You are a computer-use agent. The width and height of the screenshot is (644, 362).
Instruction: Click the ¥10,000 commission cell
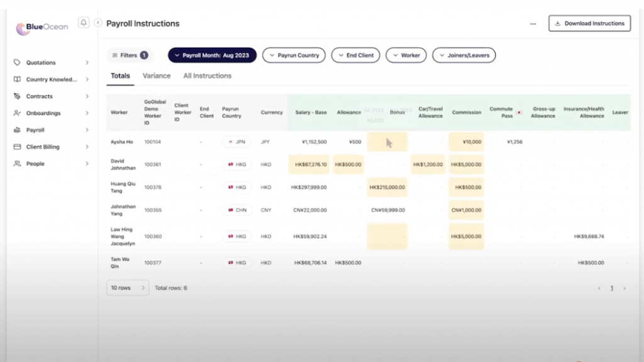click(466, 141)
